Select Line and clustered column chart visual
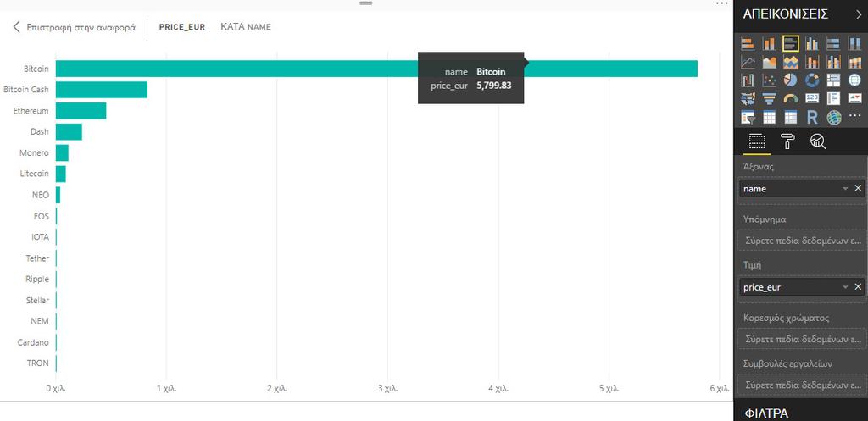The height and width of the screenshot is (421, 868). coord(833,62)
